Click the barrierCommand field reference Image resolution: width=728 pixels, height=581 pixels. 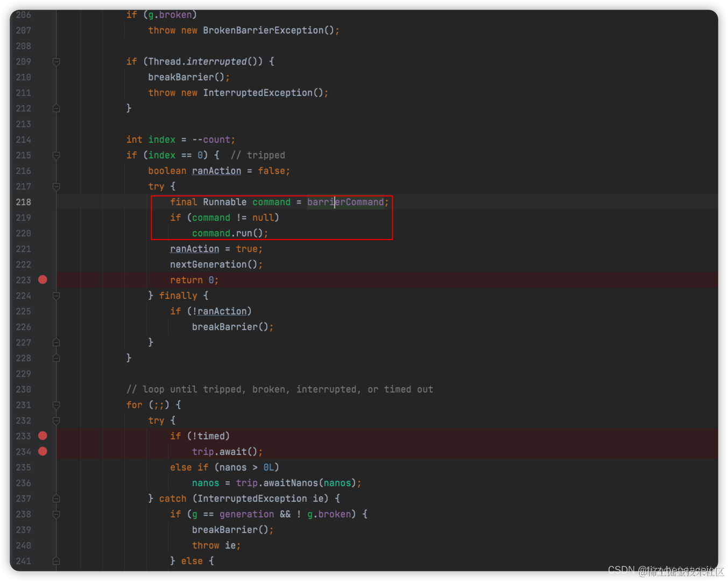pyautogui.click(x=345, y=202)
